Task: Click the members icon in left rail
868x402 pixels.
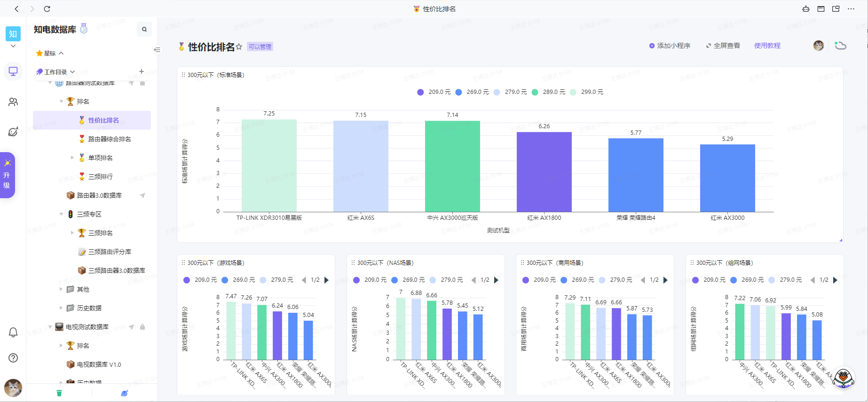Action: point(13,102)
